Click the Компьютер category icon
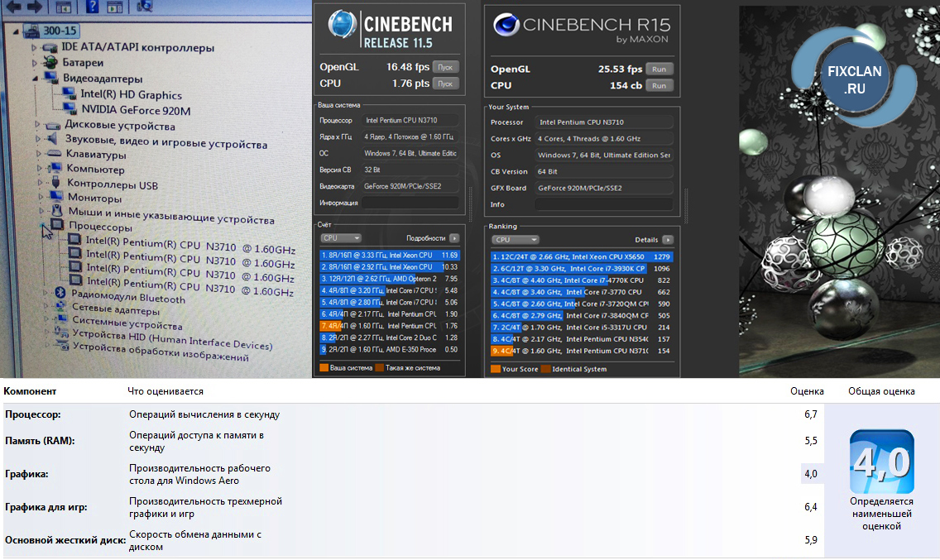The height and width of the screenshot is (560, 940). pos(55,169)
